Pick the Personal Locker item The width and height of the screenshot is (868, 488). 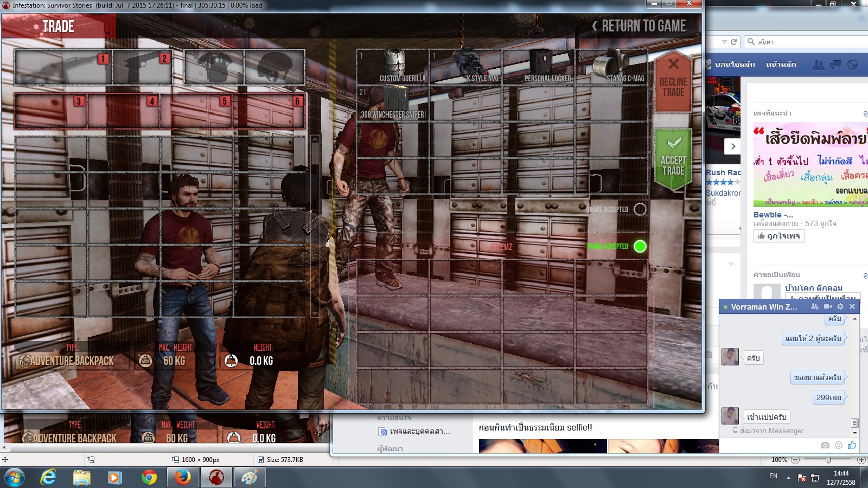point(539,67)
